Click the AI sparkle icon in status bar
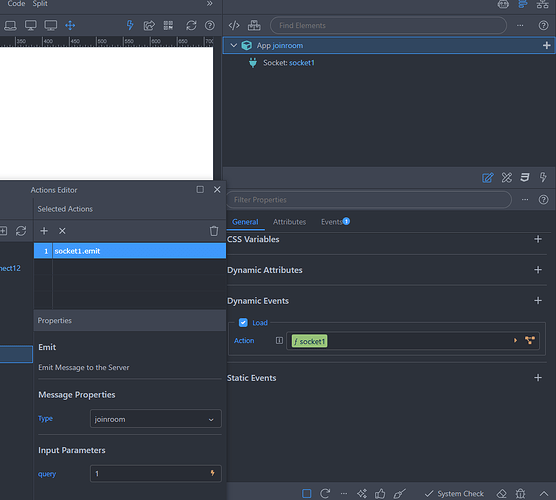Screen dimensions: 556x500 coord(362,494)
